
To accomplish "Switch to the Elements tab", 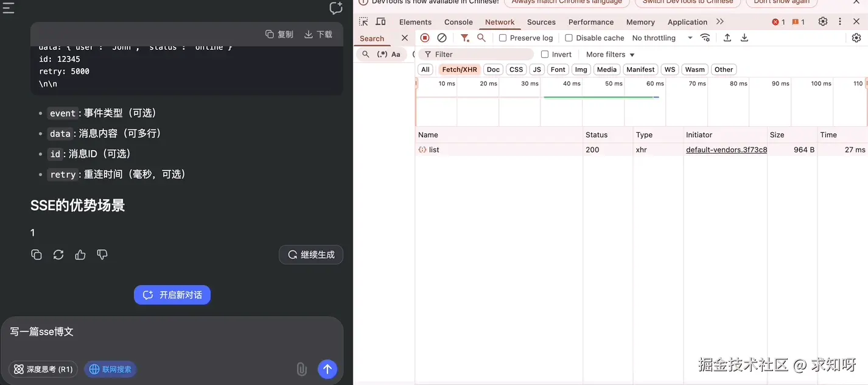I will 415,22.
